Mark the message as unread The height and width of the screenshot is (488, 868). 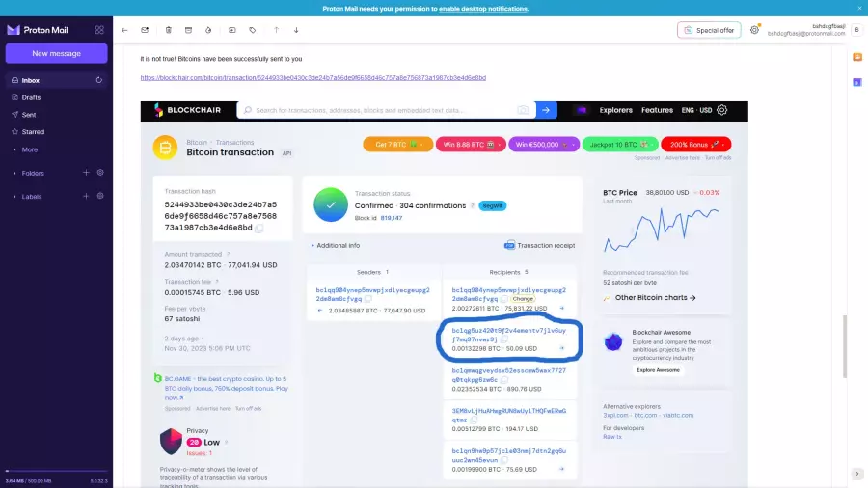(145, 30)
